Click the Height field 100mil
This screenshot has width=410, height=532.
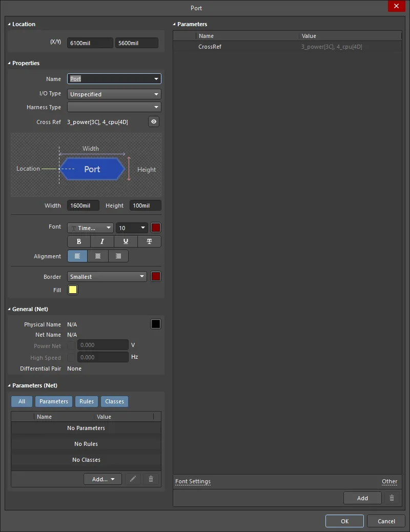click(145, 206)
